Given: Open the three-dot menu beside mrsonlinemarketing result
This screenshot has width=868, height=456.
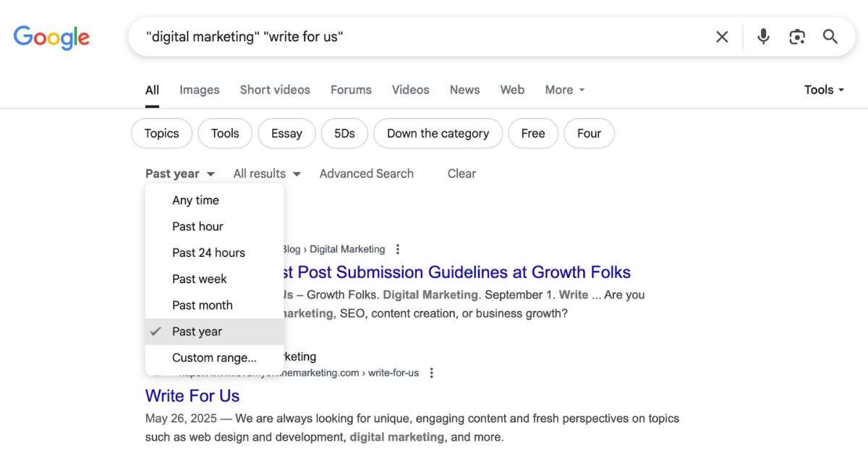Looking at the screenshot, I should pyautogui.click(x=431, y=372).
